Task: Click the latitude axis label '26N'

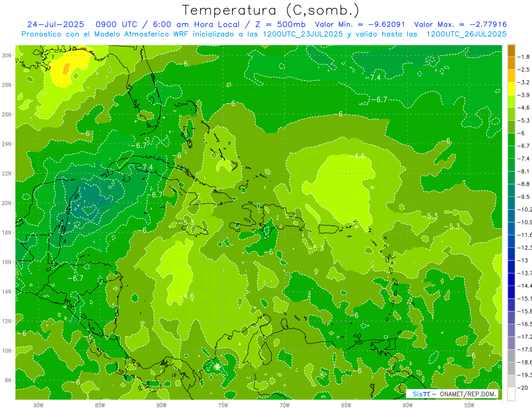Action: tap(7, 114)
